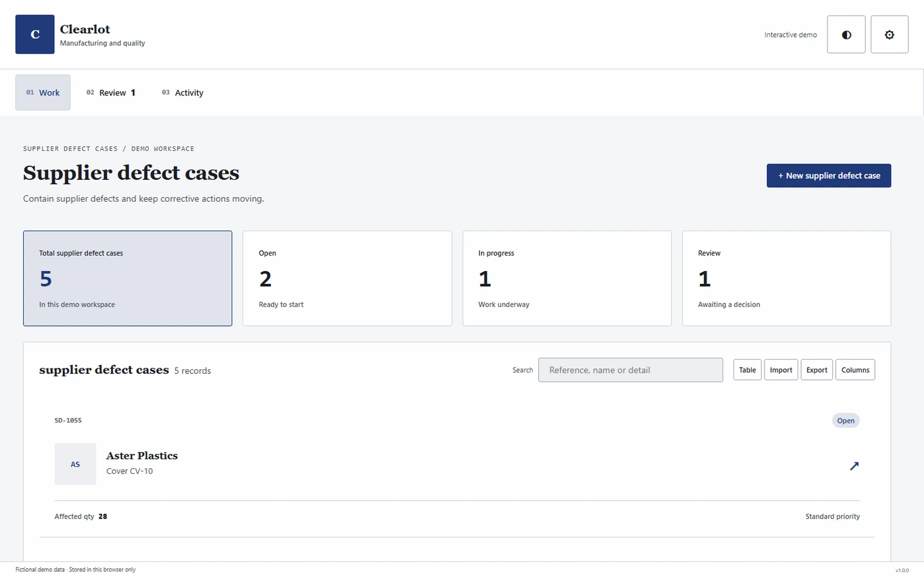This screenshot has height=578, width=924.
Task: Click the Supplier defect cases breadcrumb
Action: point(70,149)
